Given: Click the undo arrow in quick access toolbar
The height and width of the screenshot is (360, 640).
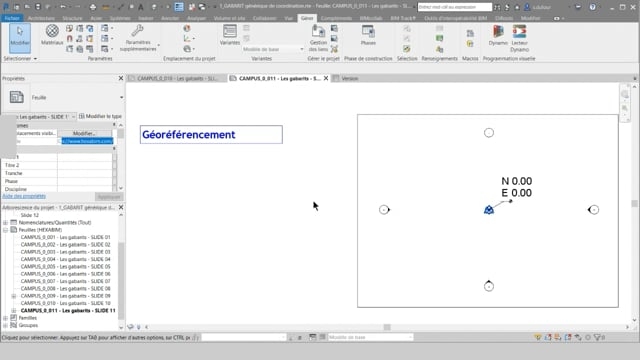Looking at the screenshot, I should [62, 7].
